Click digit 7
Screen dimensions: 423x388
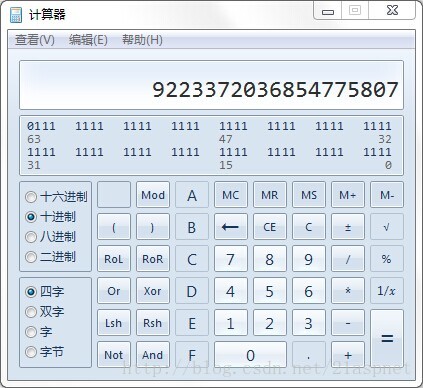tap(231, 259)
